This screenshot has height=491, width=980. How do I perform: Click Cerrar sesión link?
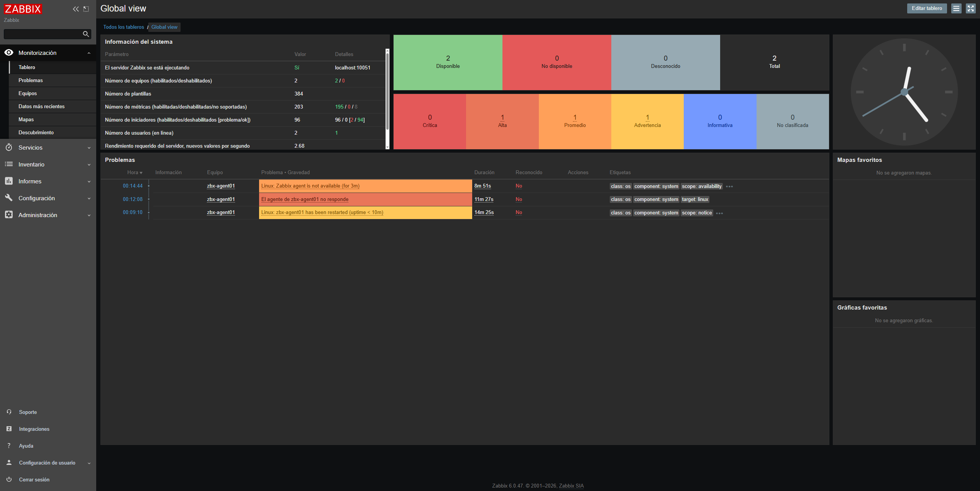pos(34,479)
